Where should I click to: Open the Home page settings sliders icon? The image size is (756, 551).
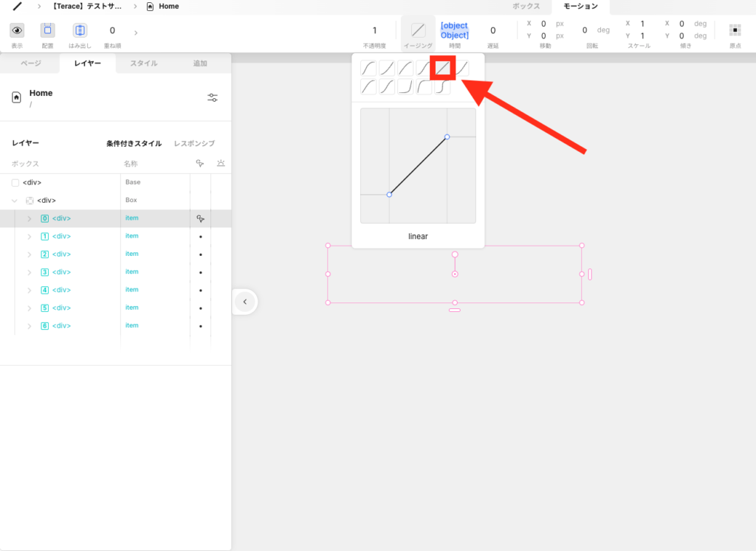[x=213, y=98]
